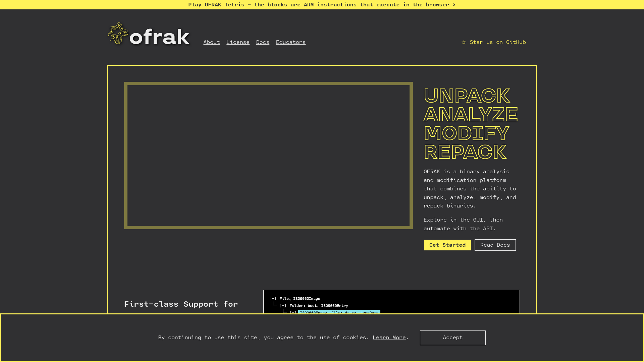
Task: Open the About page
Action: 212,42
